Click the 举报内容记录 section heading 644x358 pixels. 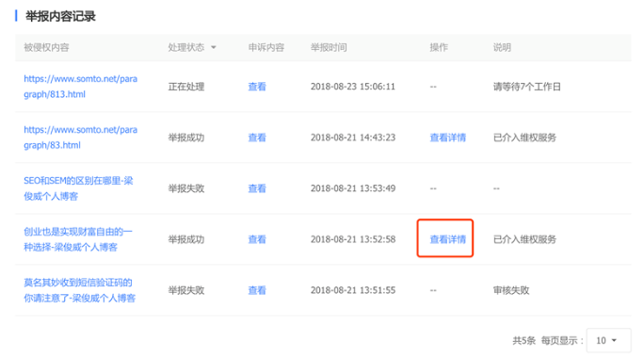pos(60,16)
